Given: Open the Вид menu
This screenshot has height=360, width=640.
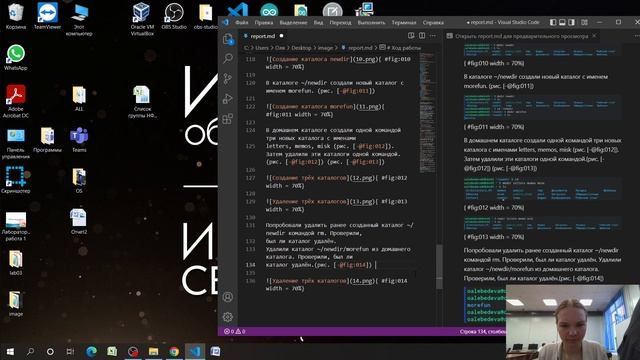Looking at the screenshot, I should click(318, 22).
